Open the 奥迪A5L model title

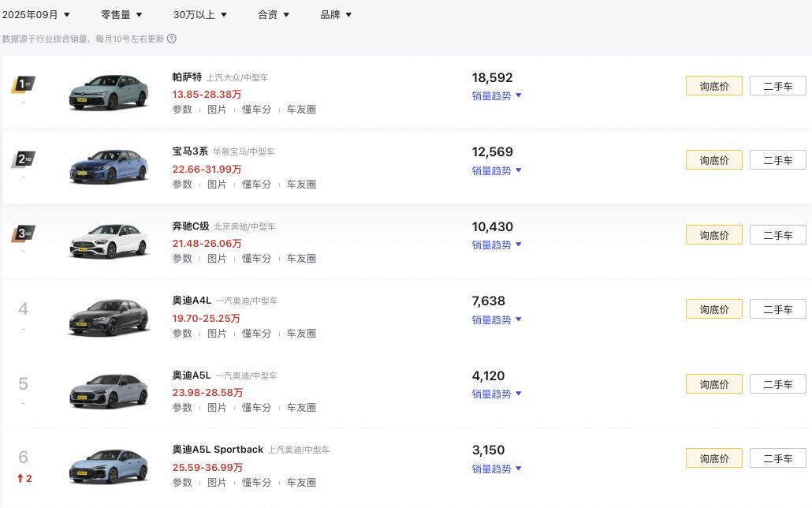[x=192, y=375]
